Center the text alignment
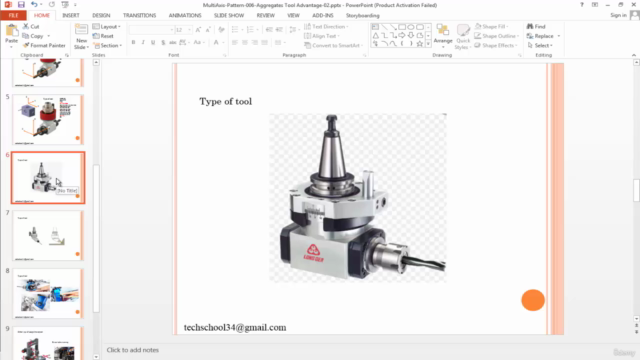This screenshot has width=640, height=360. [245, 42]
